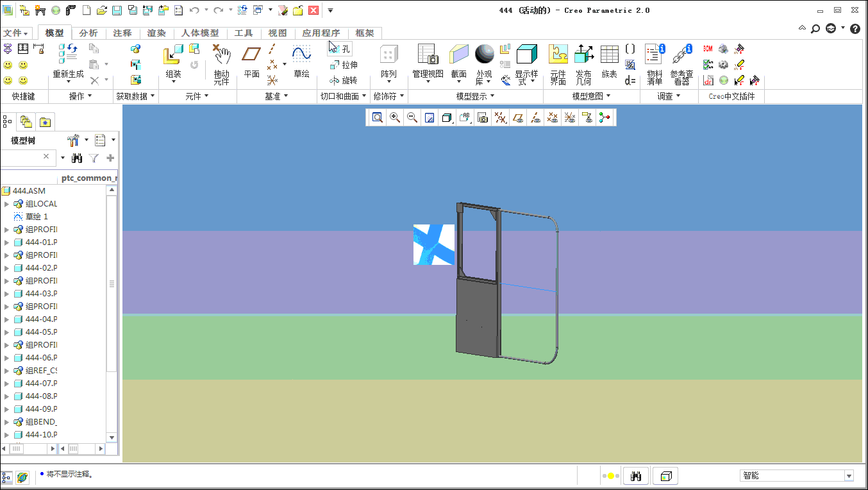Click the 旋转 revolve button
The width and height of the screenshot is (868, 490).
(x=344, y=80)
